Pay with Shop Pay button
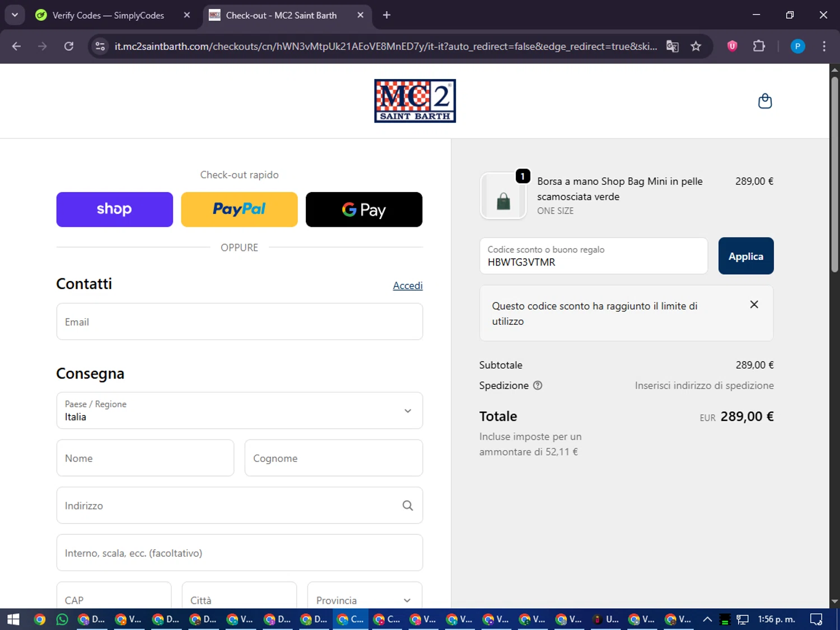Screen dimensions: 840x630 click(x=115, y=209)
